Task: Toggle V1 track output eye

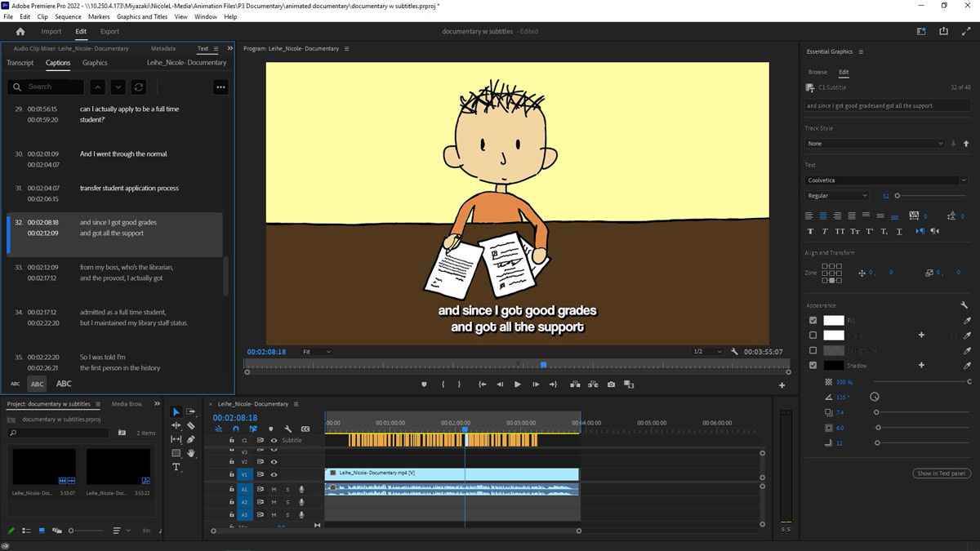Action: pos(274,474)
